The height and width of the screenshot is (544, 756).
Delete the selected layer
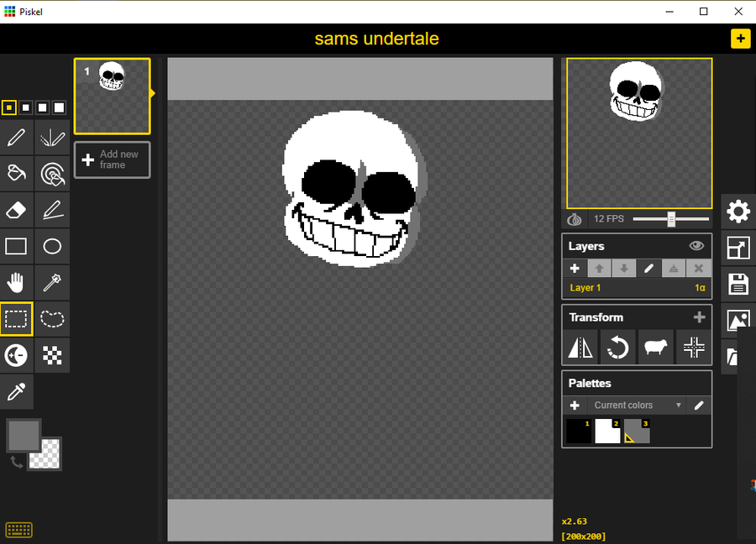pos(699,269)
